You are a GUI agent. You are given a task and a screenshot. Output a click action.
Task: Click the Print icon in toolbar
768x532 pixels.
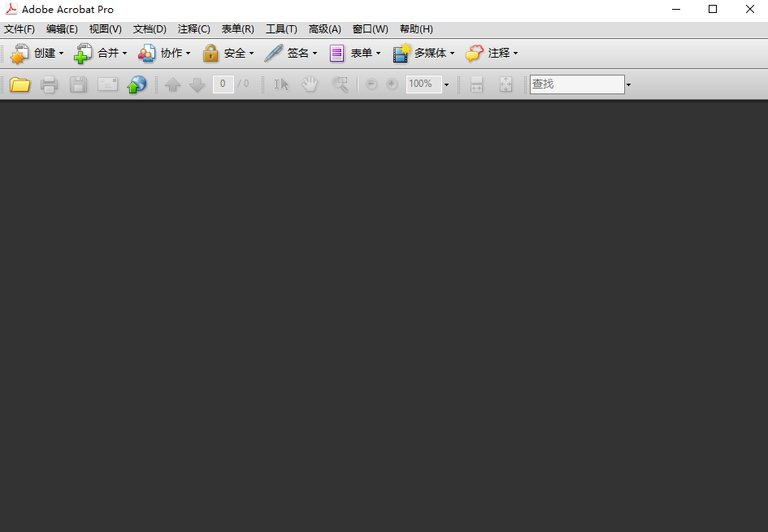pyautogui.click(x=49, y=84)
